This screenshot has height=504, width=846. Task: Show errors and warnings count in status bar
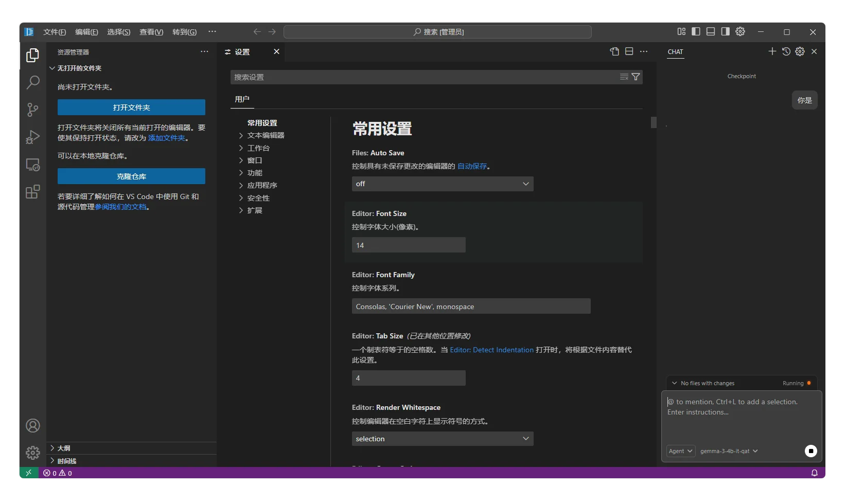[x=58, y=473]
